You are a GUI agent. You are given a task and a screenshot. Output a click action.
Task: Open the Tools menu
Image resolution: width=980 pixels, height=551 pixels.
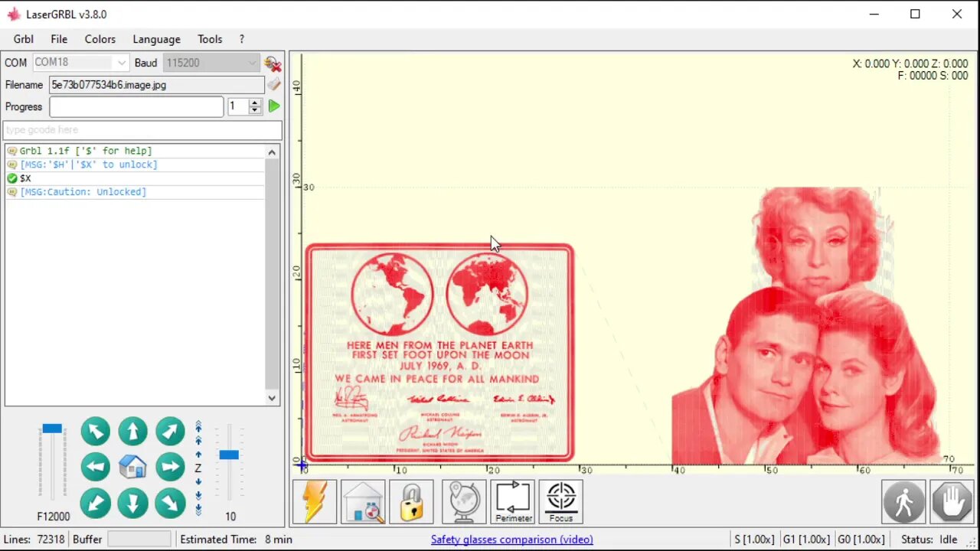point(210,39)
